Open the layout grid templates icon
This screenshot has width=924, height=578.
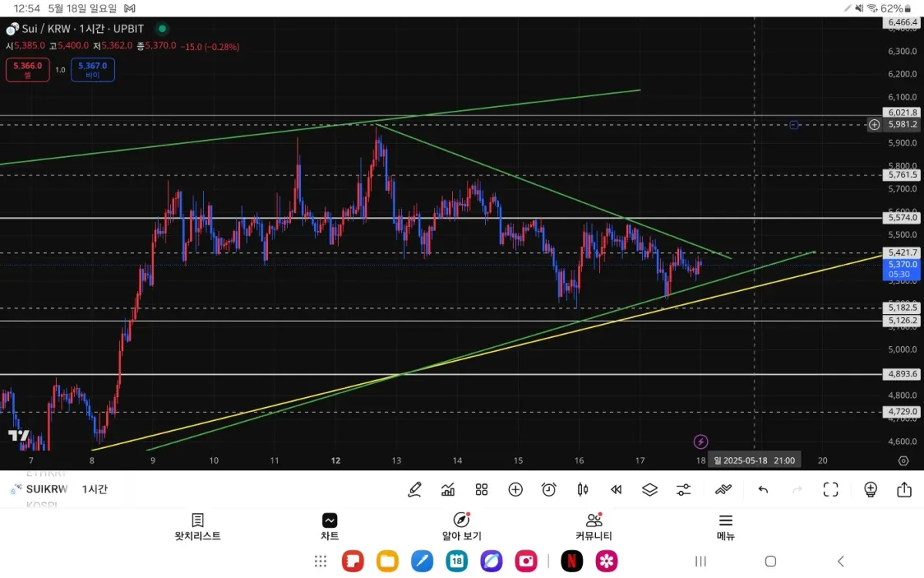pos(482,489)
